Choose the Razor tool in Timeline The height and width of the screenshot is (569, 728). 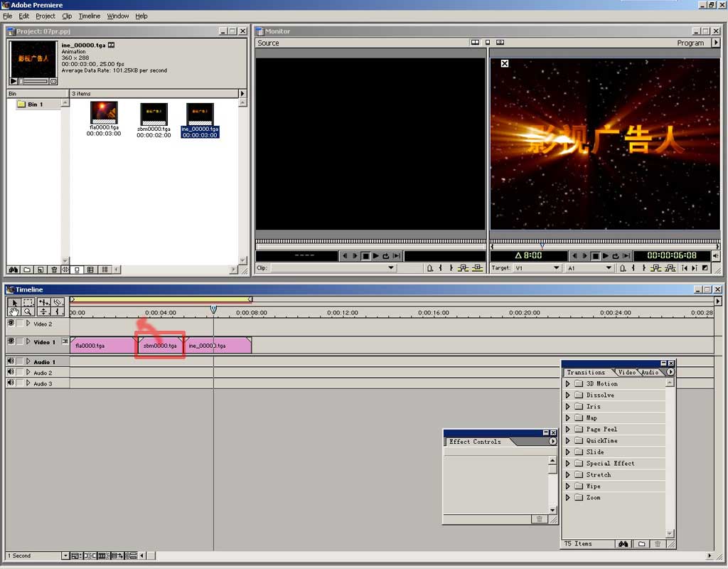[x=58, y=302]
